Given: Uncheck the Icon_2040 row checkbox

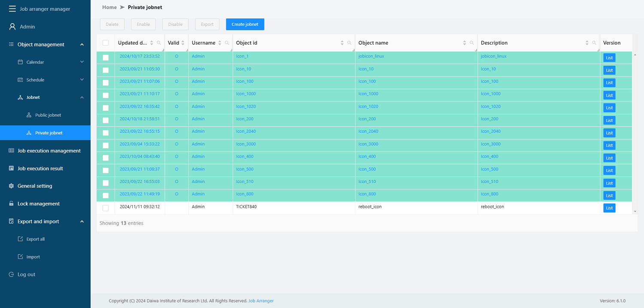Looking at the screenshot, I should [x=106, y=133].
